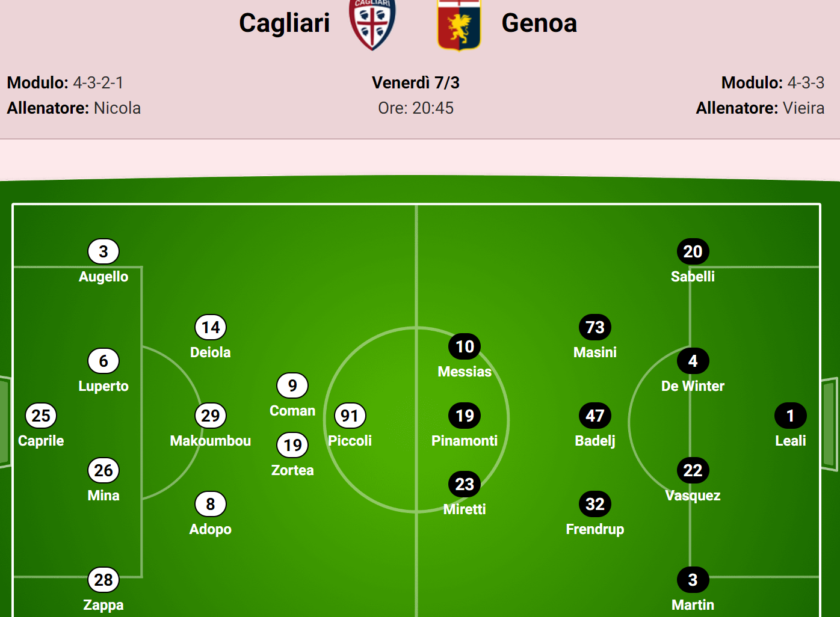
Task: Click Leali's number 1 badge
Action: pyautogui.click(x=790, y=416)
